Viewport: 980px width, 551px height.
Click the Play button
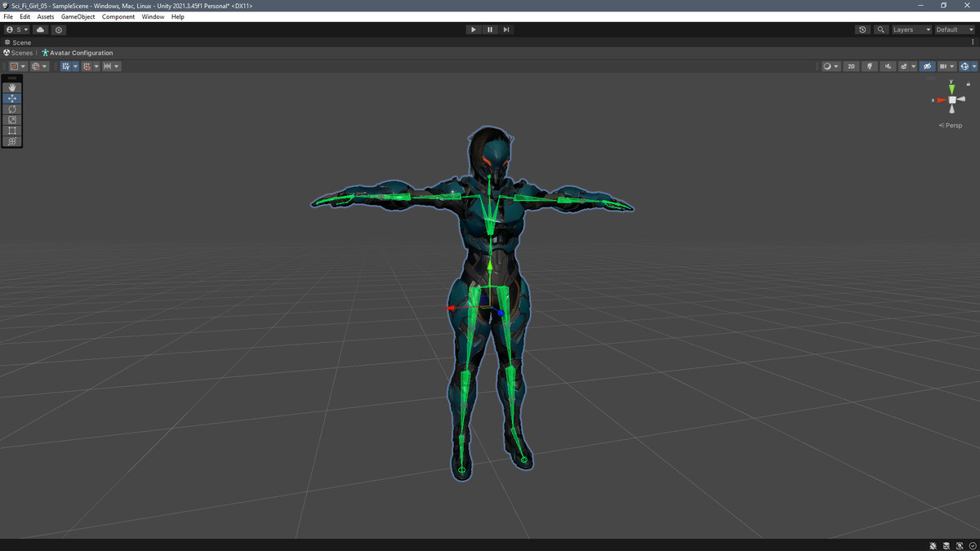click(x=473, y=29)
